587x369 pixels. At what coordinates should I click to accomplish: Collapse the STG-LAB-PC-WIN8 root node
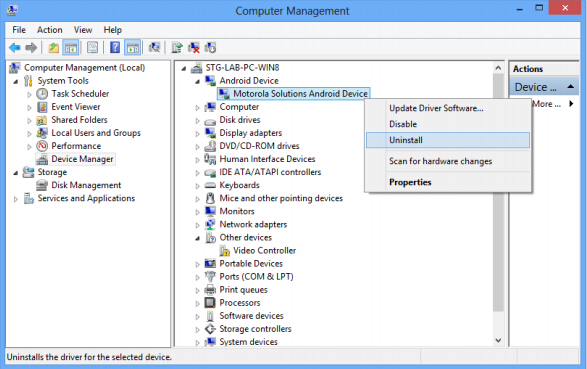pyautogui.click(x=183, y=68)
